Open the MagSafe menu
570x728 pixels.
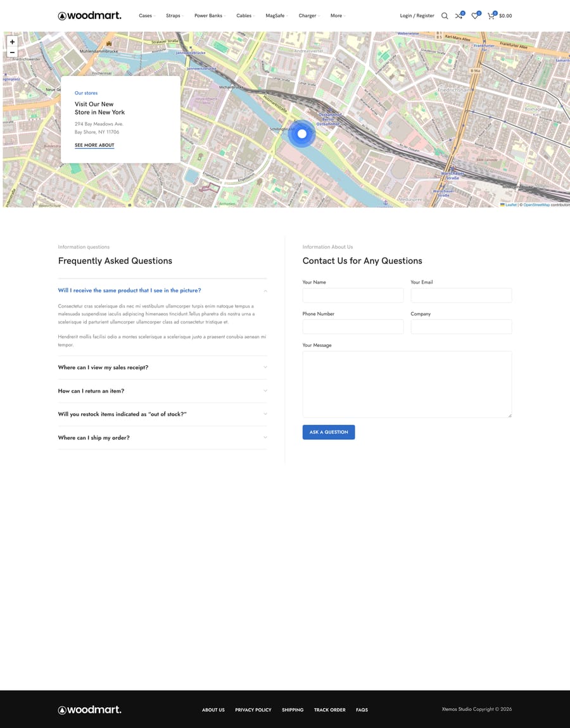coord(276,16)
